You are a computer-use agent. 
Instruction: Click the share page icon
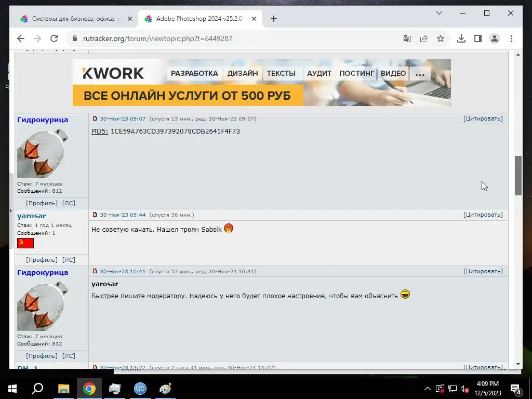[424, 38]
